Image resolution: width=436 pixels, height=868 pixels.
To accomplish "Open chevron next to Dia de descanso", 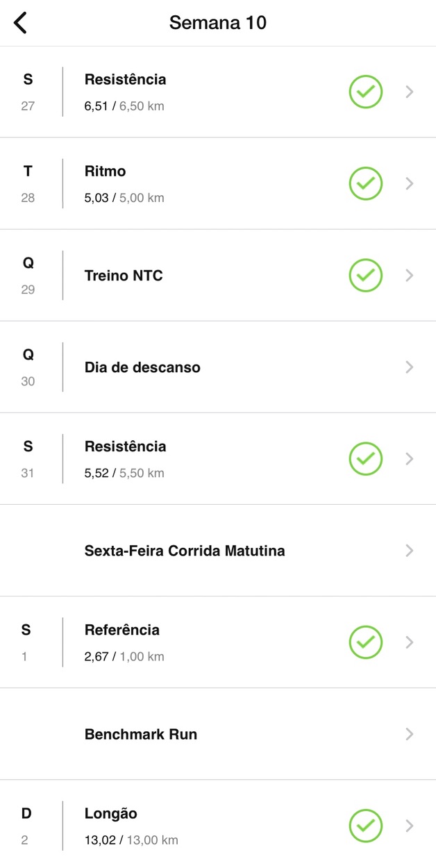I will coord(410,367).
